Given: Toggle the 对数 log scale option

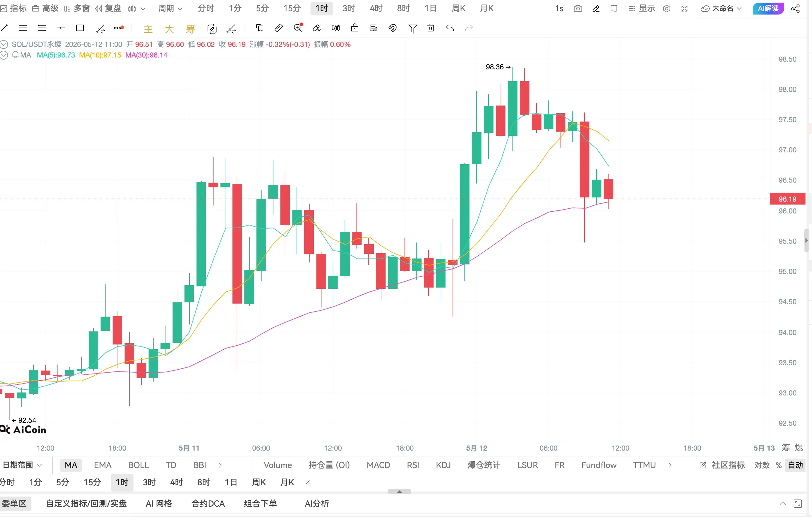Looking at the screenshot, I should (762, 465).
